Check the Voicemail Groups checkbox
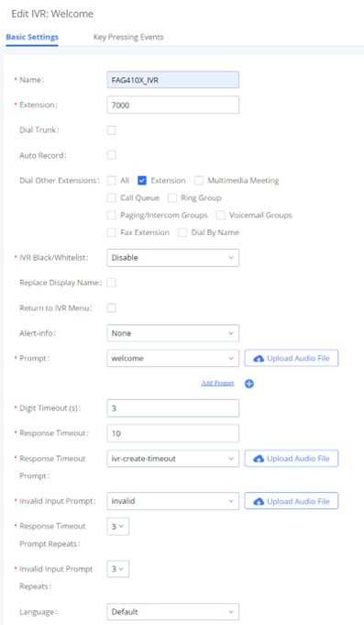 (x=220, y=216)
